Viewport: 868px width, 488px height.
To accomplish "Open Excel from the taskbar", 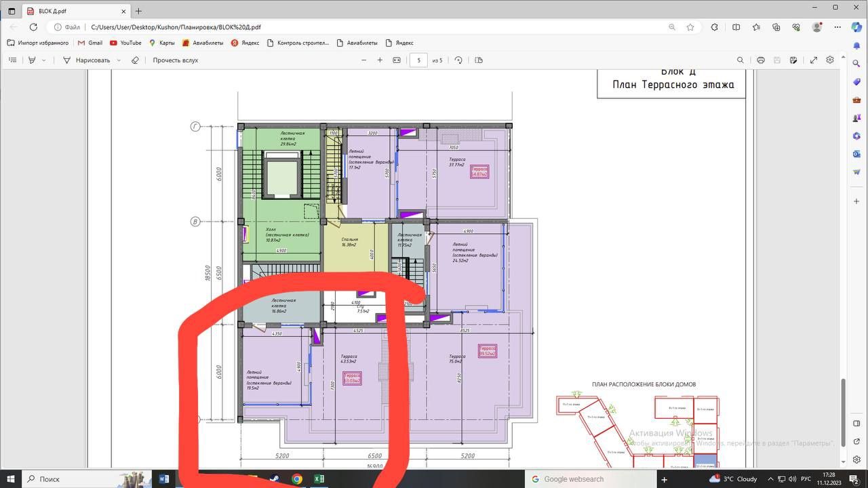I will [318, 479].
